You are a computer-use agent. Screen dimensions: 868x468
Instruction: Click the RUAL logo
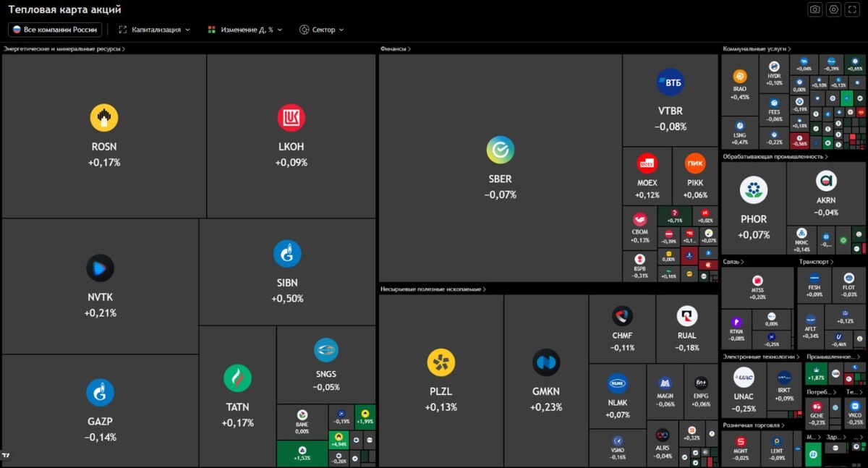[687, 316]
